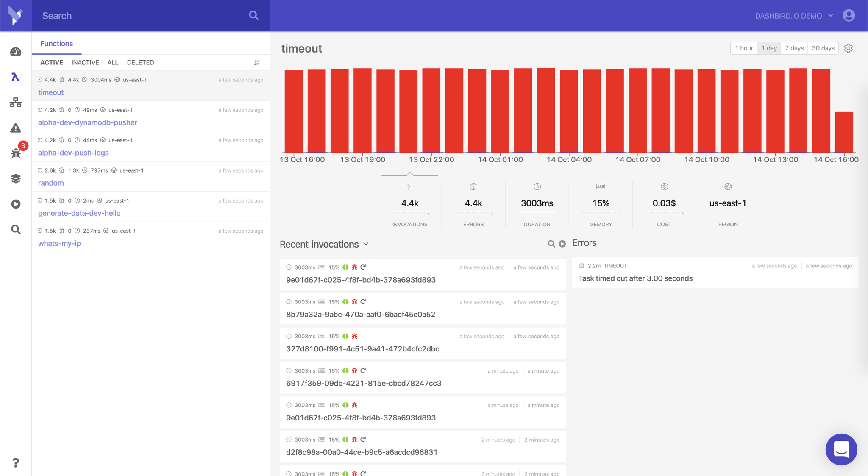868x476 pixels.
Task: Open the alpha-dev-dynamodb-pusher function link
Action: (x=88, y=122)
